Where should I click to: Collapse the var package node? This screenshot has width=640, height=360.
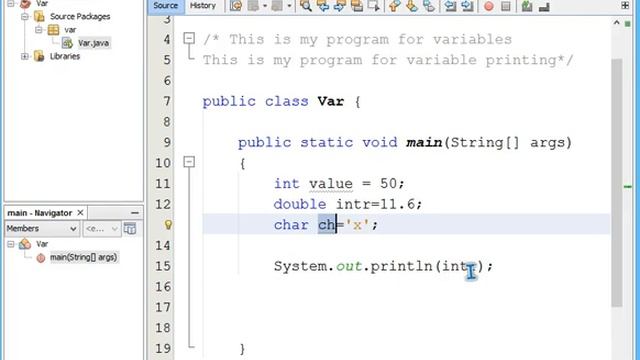[x=39, y=30]
